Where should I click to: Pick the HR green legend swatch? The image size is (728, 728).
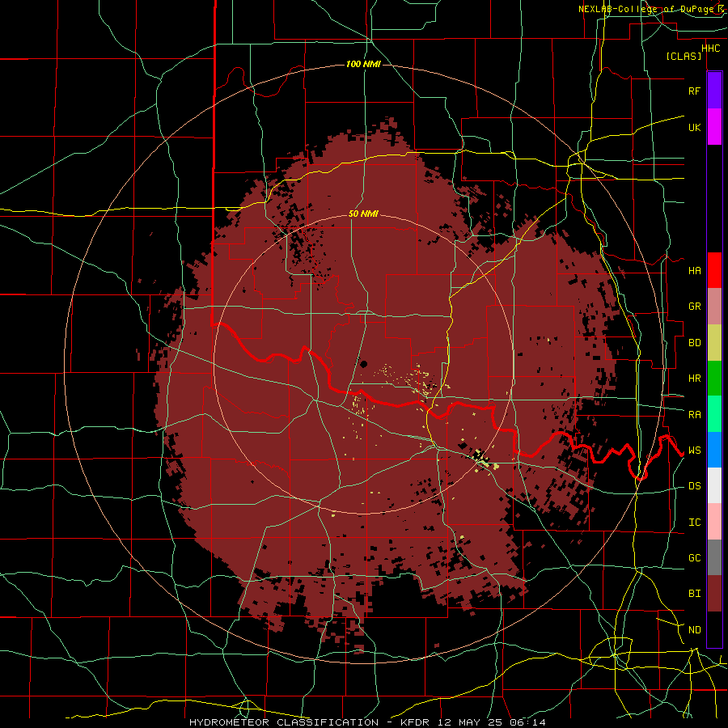714,379
